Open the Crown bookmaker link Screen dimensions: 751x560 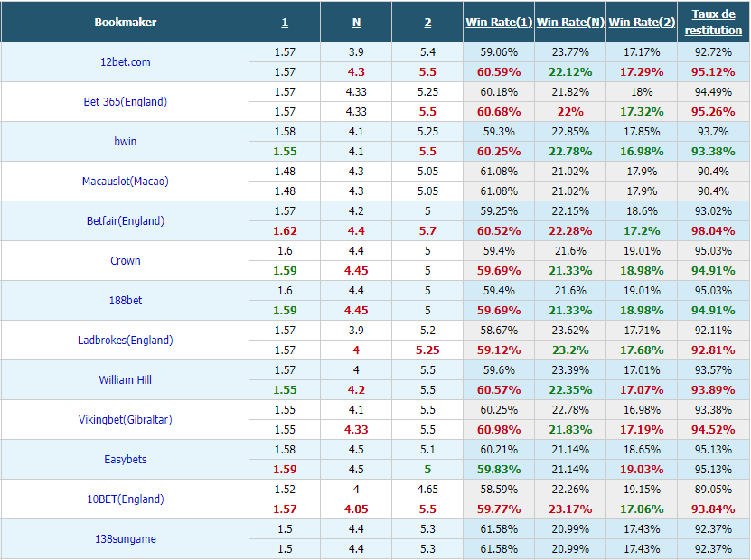click(x=125, y=260)
